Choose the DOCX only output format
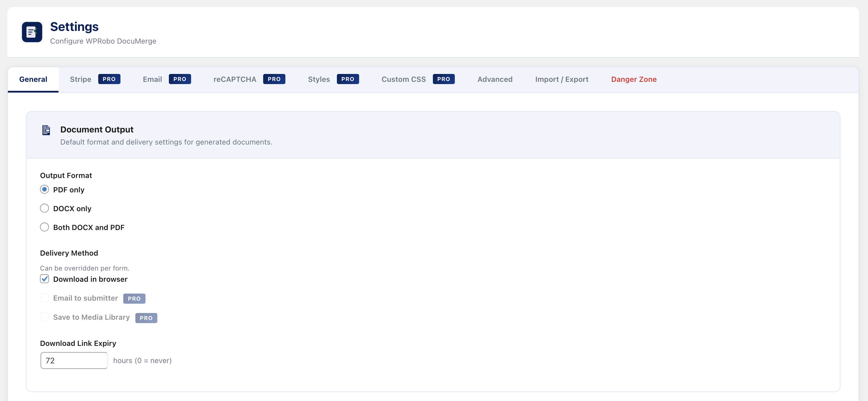The width and height of the screenshot is (868, 401). click(44, 208)
